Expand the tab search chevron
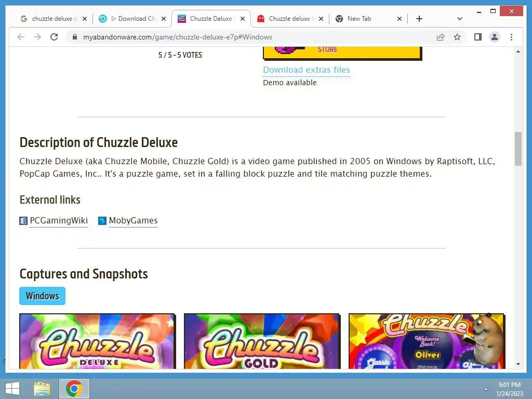 [x=459, y=19]
